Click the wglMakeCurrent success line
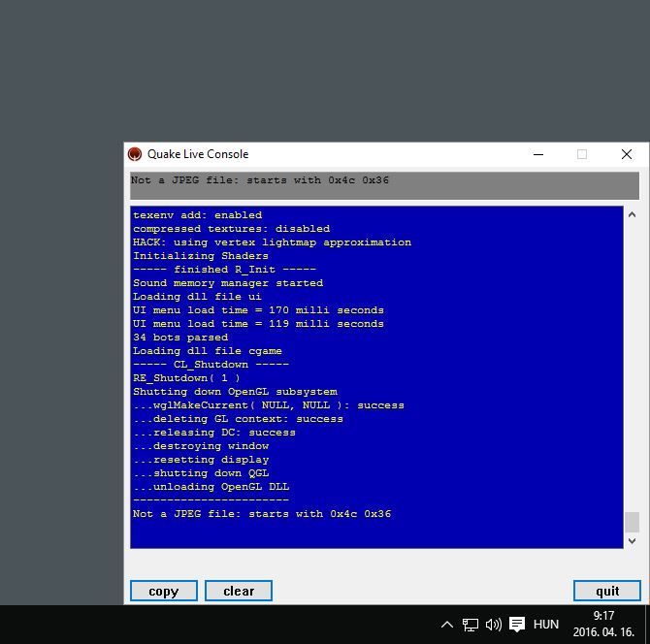This screenshot has width=650, height=644. tap(269, 405)
